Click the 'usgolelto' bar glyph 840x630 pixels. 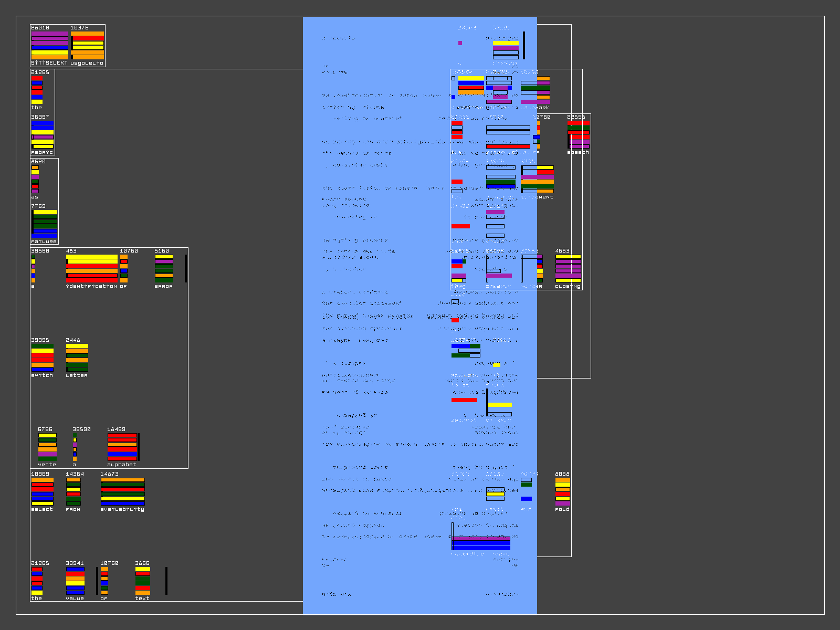click(x=87, y=46)
